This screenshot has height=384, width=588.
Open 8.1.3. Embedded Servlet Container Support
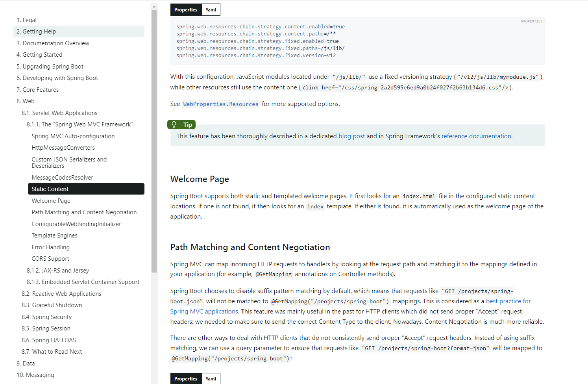click(83, 282)
